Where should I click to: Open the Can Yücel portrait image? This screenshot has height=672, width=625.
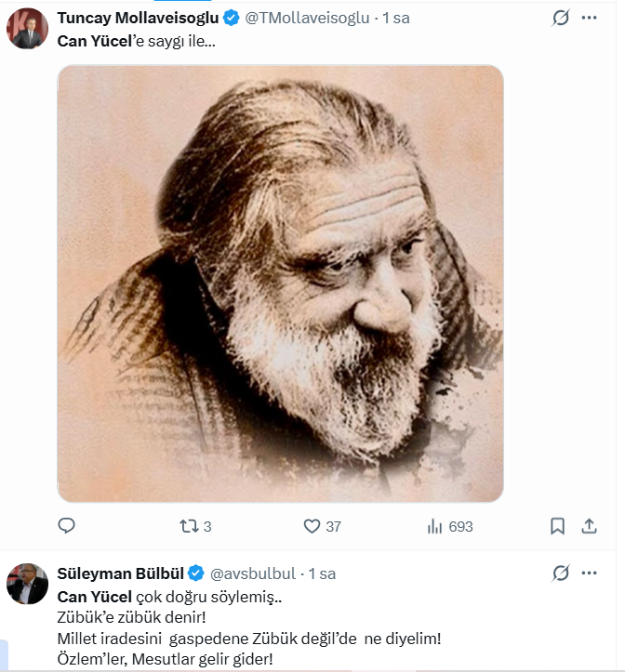point(280,283)
